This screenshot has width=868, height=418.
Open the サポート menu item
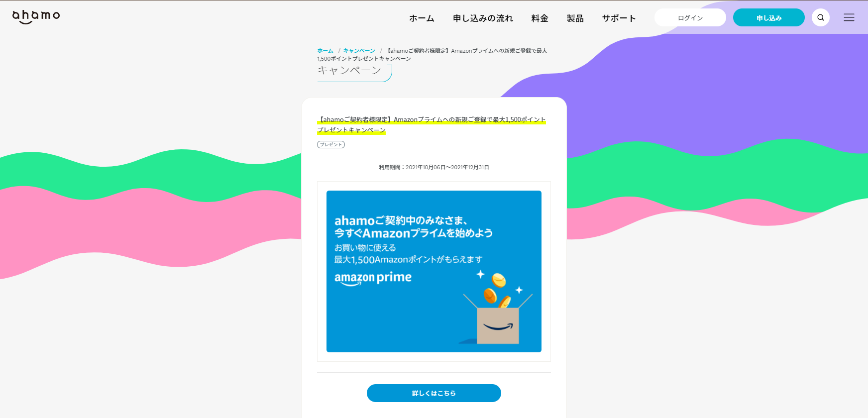619,18
